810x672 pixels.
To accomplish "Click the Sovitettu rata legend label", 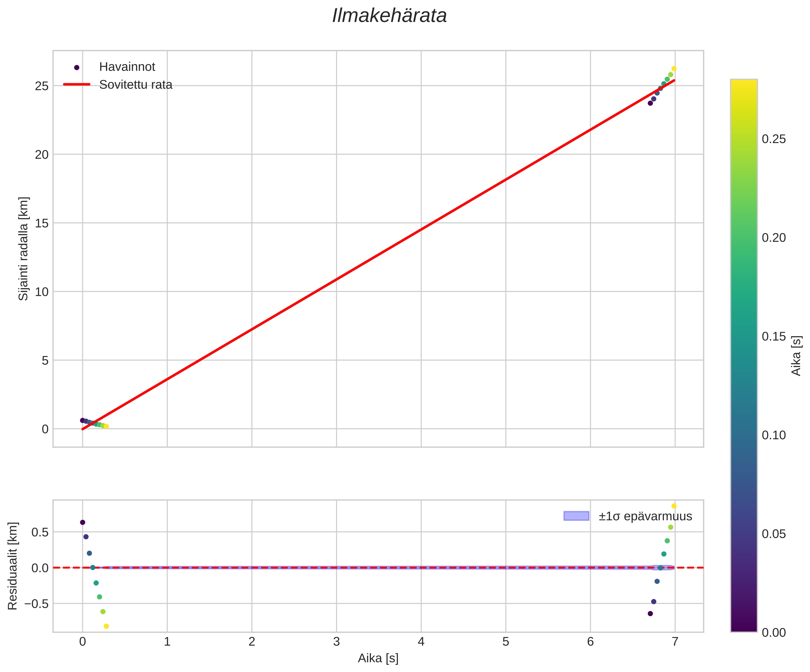I will click(135, 85).
